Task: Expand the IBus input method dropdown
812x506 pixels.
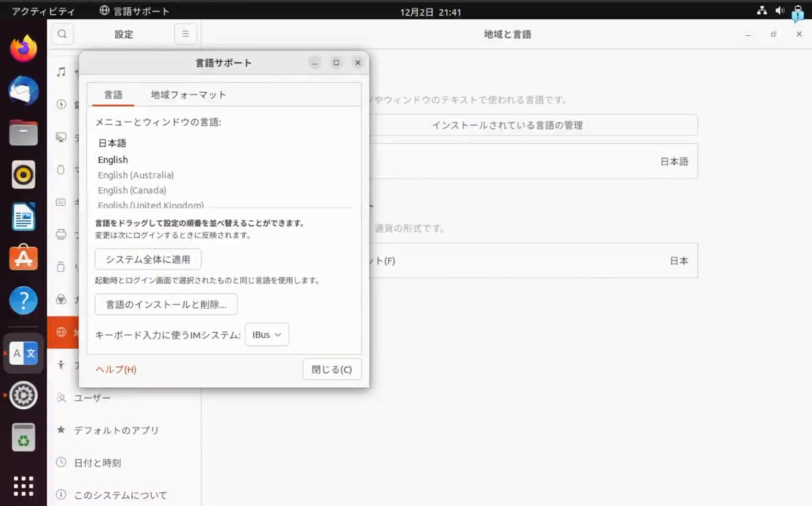Action: pyautogui.click(x=267, y=335)
